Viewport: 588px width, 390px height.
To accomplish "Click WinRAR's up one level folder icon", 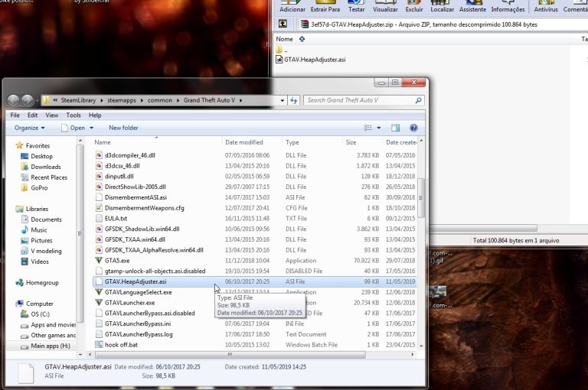I will (x=283, y=24).
